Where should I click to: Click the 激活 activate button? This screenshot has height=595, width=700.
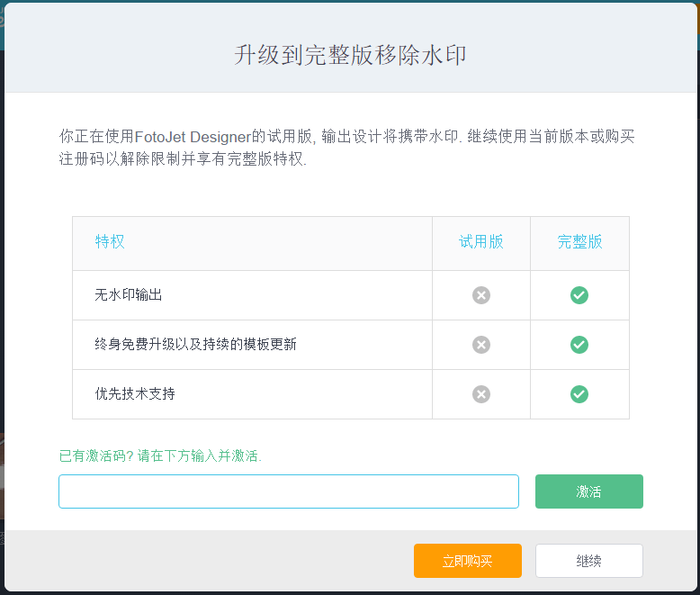(x=588, y=491)
